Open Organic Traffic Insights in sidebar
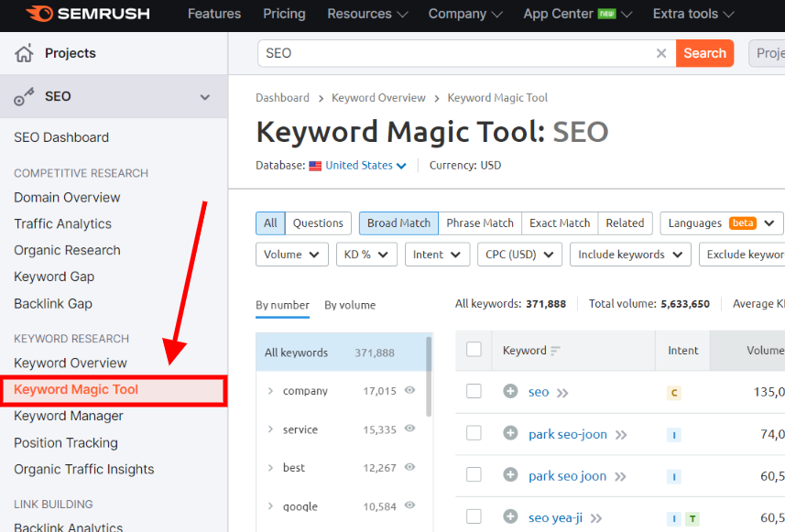Image resolution: width=785 pixels, height=532 pixels. (x=84, y=470)
